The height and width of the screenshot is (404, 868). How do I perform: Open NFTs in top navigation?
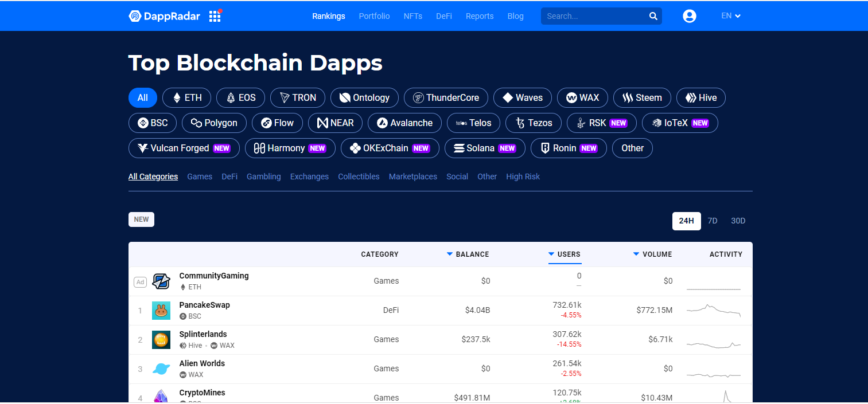[x=413, y=16]
